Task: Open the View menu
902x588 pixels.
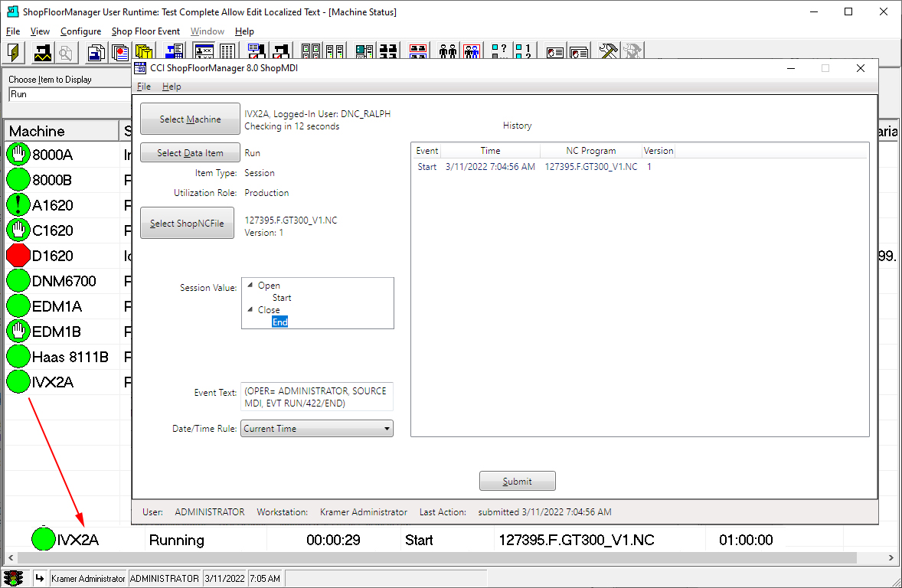Action: [x=40, y=31]
